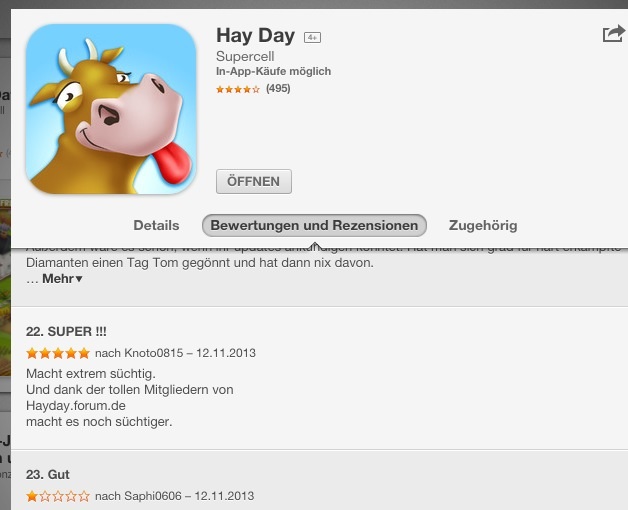Click the Hay Day cow app icon
The height and width of the screenshot is (510, 628).
(111, 109)
